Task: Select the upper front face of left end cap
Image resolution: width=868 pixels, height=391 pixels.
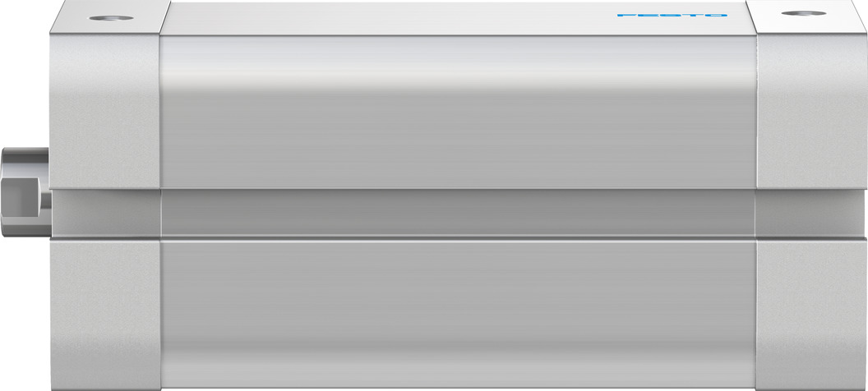Action: (105, 111)
